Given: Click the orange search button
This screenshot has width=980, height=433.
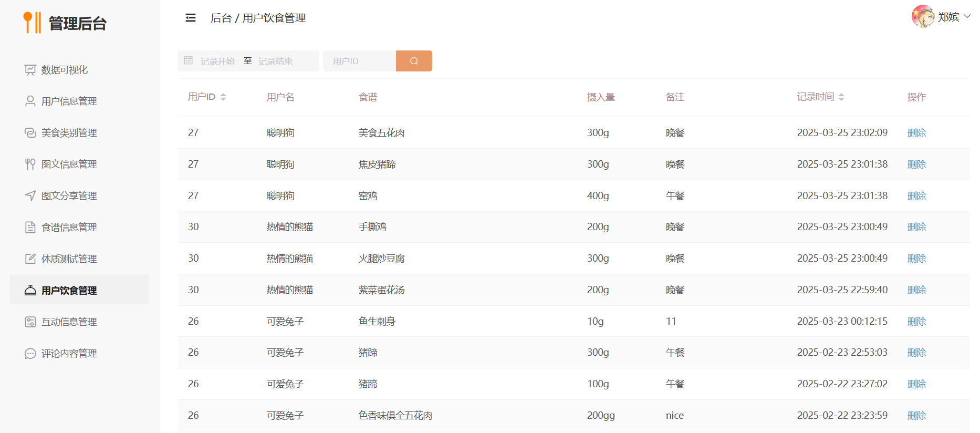Looking at the screenshot, I should coord(414,61).
